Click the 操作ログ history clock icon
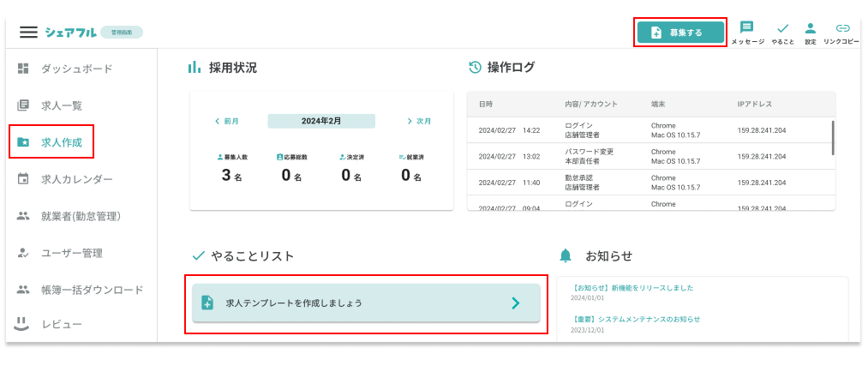 475,68
